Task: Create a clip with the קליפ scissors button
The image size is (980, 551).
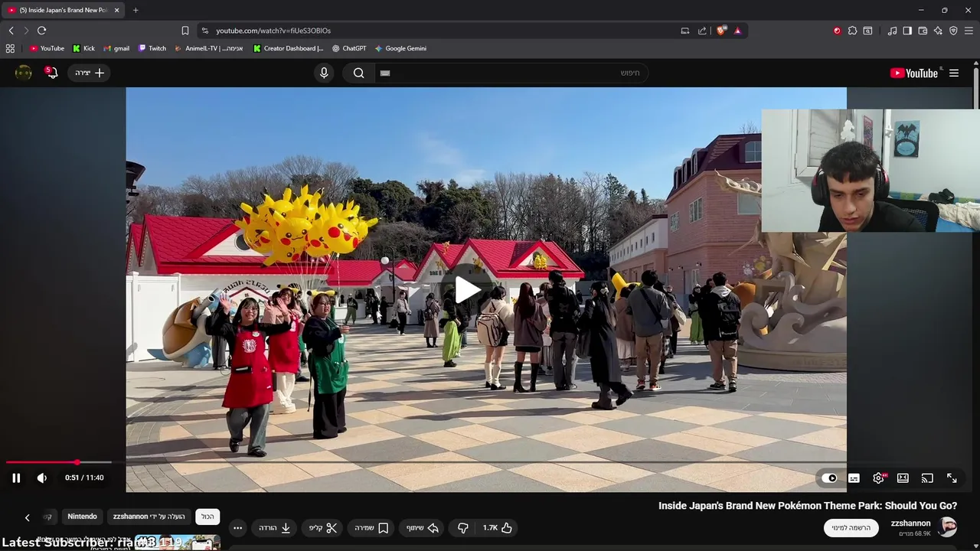Action: coord(323,527)
